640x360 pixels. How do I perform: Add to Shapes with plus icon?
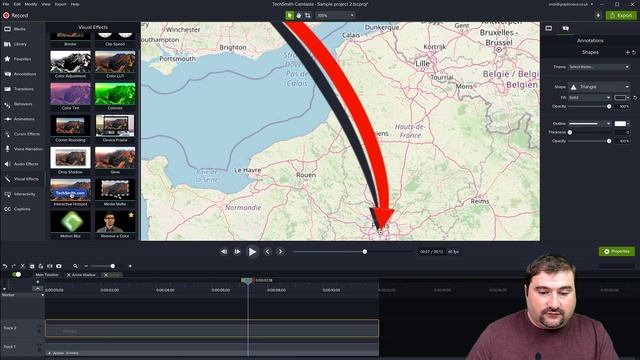pos(628,53)
